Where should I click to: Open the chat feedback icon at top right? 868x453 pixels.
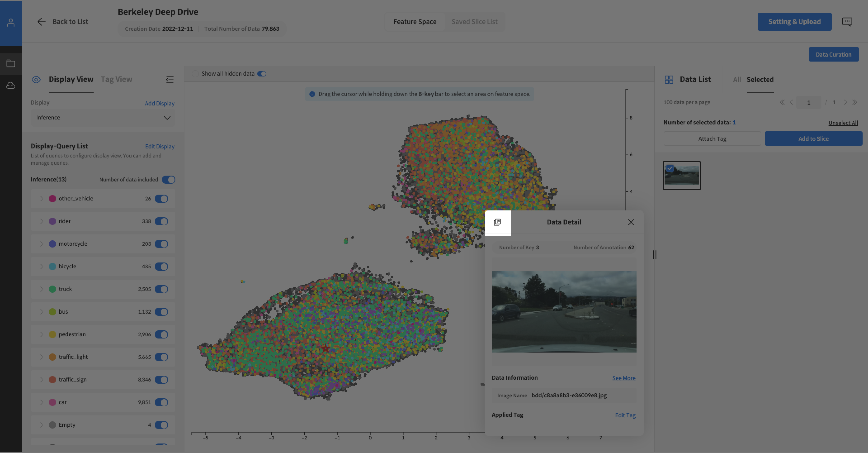[x=847, y=21]
